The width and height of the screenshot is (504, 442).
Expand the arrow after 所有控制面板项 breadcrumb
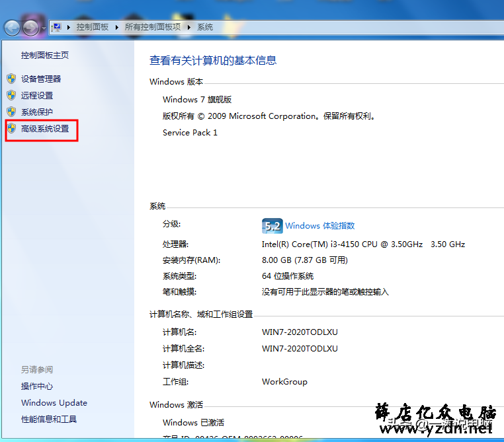pos(189,27)
